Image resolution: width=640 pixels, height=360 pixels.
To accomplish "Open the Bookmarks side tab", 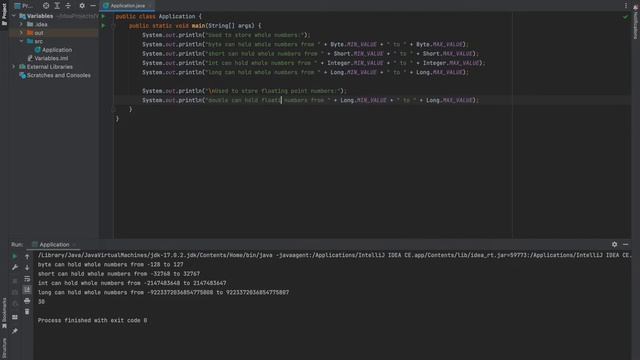I will [x=4, y=313].
